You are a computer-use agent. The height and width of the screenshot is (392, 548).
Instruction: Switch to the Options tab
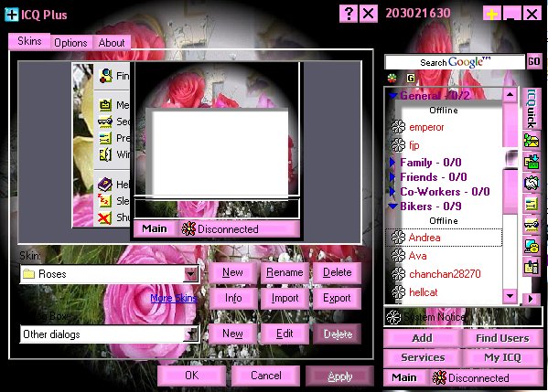[x=71, y=43]
